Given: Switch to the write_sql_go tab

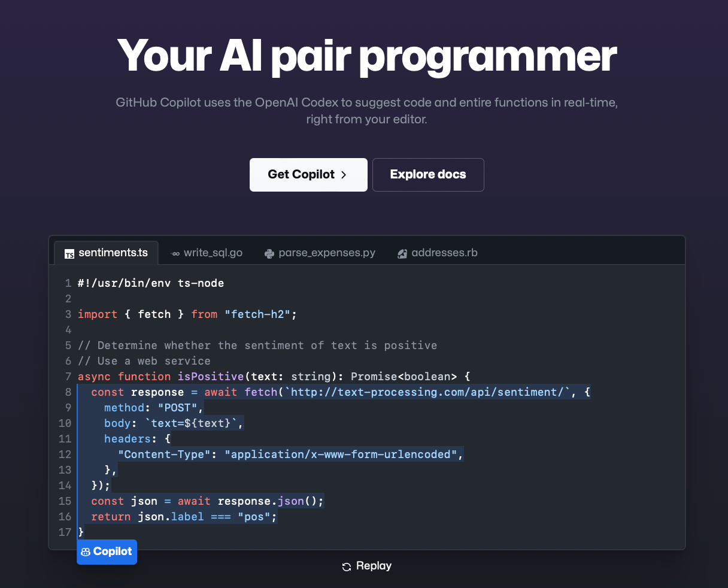Looking at the screenshot, I should (207, 253).
